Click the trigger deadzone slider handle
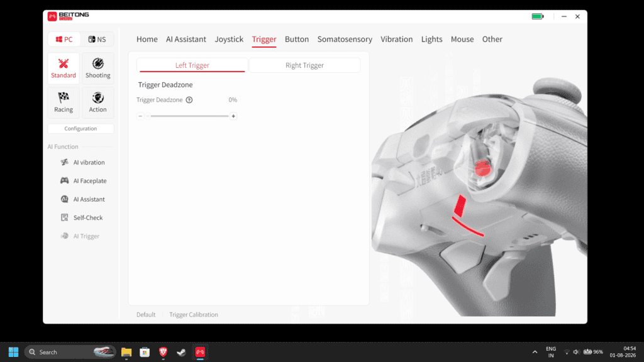 [x=148, y=116]
